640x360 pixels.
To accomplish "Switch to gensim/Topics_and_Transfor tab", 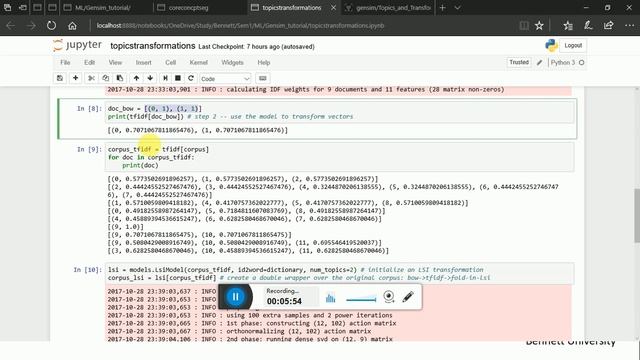I will 388,7.
